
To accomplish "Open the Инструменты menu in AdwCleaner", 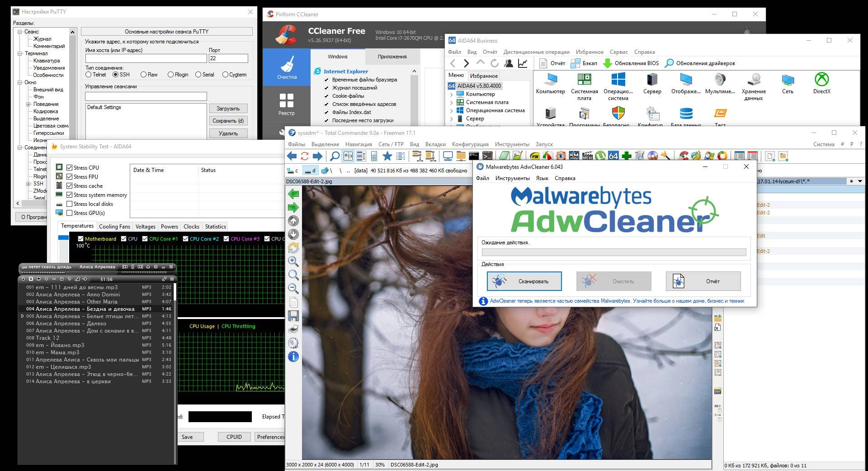I will pyautogui.click(x=512, y=178).
